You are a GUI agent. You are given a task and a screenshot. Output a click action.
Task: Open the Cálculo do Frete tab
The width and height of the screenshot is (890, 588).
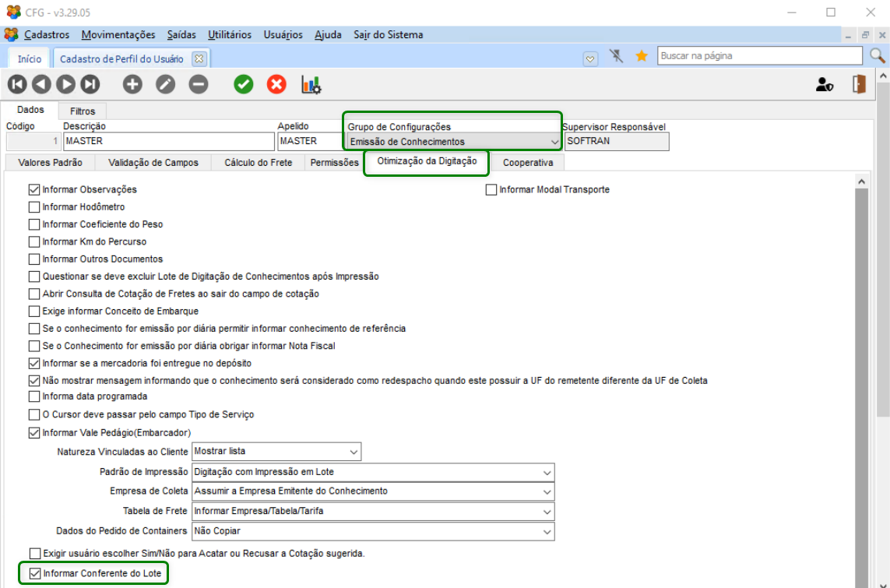click(259, 162)
